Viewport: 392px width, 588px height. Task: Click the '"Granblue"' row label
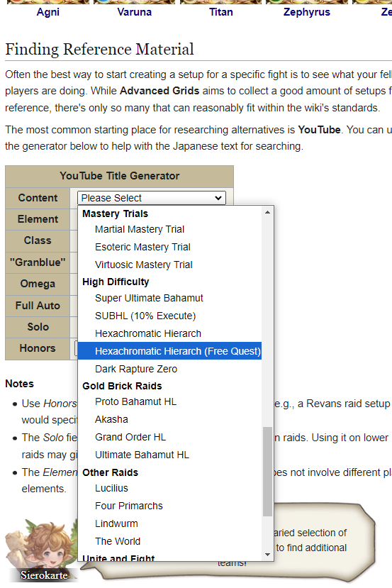[38, 262]
